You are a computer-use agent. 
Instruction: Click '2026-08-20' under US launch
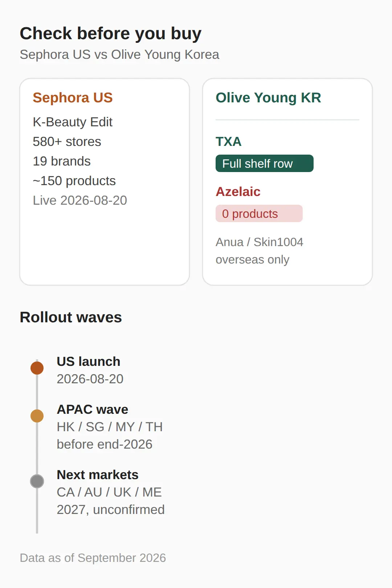click(x=90, y=379)
